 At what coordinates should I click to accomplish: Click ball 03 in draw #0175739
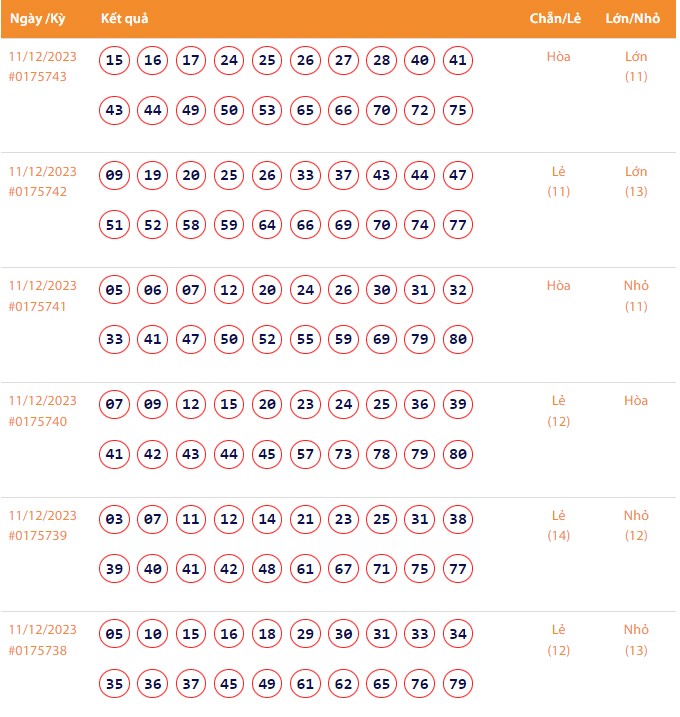[115, 520]
